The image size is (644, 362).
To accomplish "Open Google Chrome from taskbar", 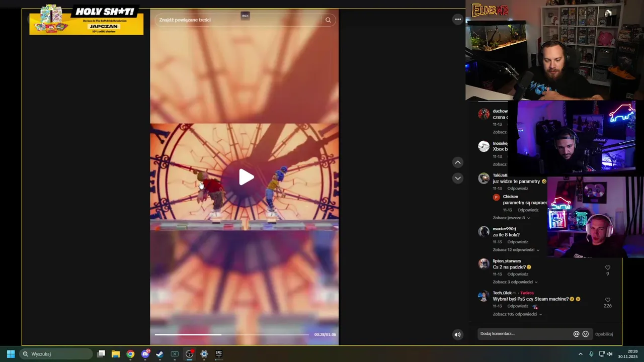I will click(x=130, y=354).
